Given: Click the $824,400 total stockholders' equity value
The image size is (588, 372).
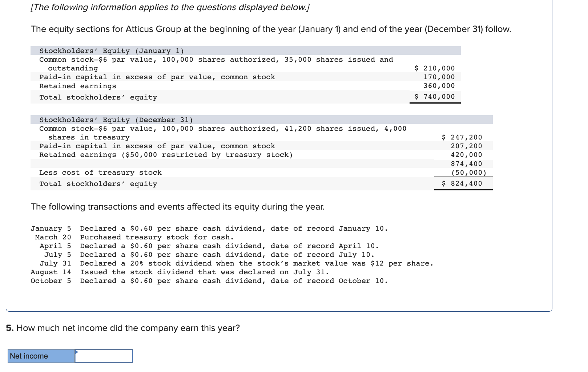Looking at the screenshot, I should 462,183.
